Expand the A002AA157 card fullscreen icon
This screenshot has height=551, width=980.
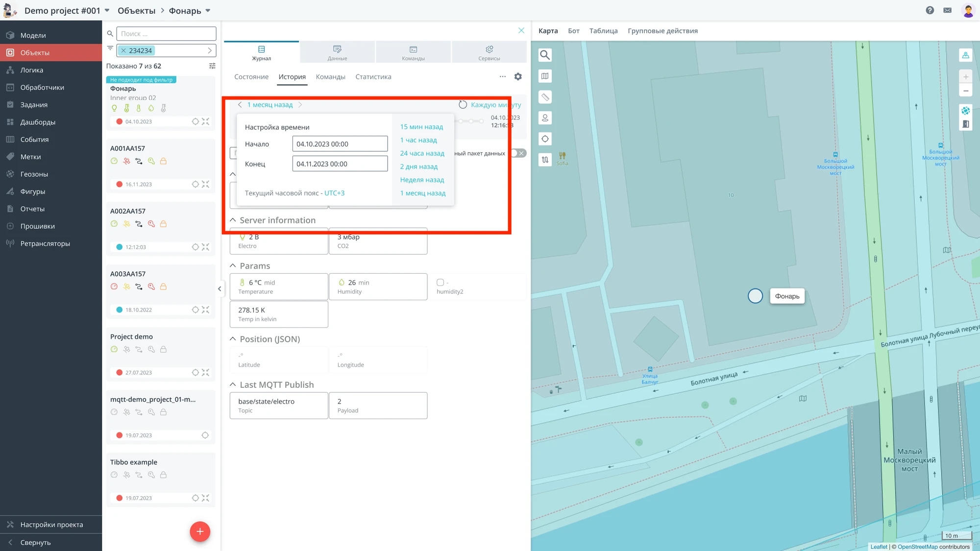(x=206, y=247)
